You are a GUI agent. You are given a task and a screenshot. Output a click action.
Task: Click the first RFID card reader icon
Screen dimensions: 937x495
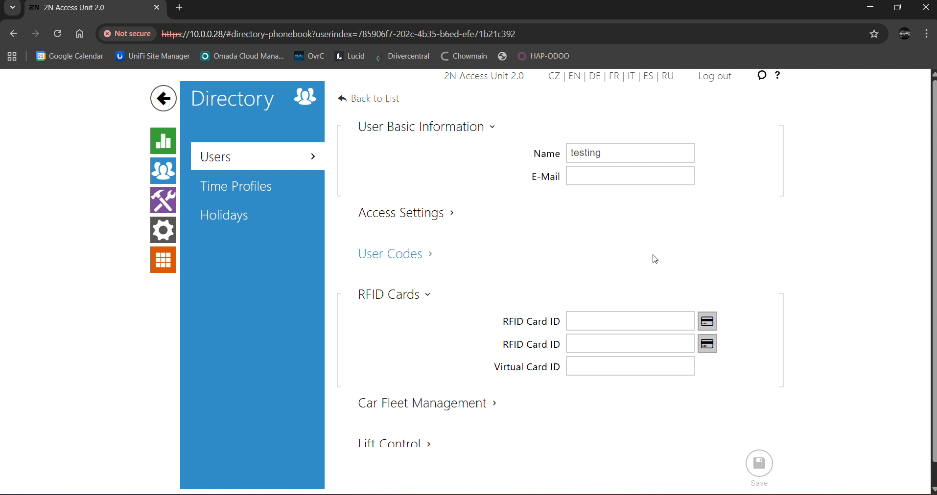707,321
